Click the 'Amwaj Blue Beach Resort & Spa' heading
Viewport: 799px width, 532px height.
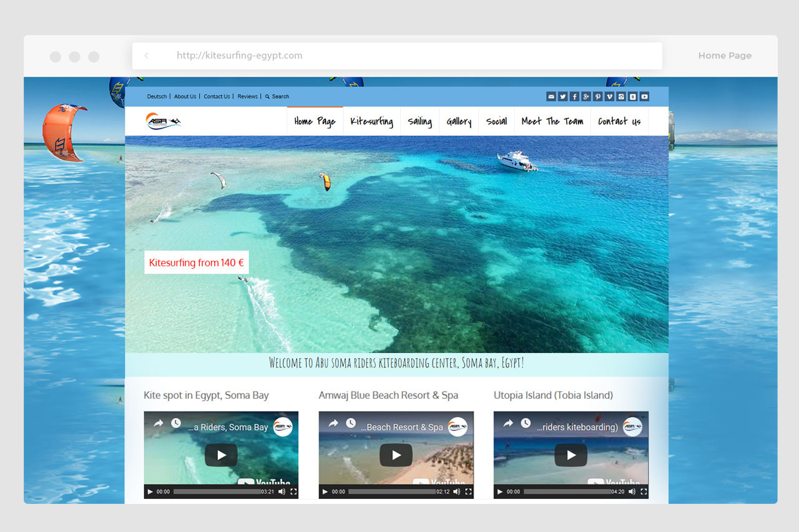pyautogui.click(x=388, y=395)
